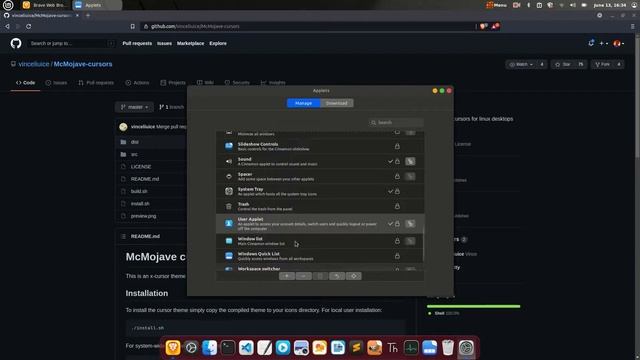Viewport: 640px width, 360px height.
Task: Switch to the Manage tab in Applets
Action: coord(304,103)
